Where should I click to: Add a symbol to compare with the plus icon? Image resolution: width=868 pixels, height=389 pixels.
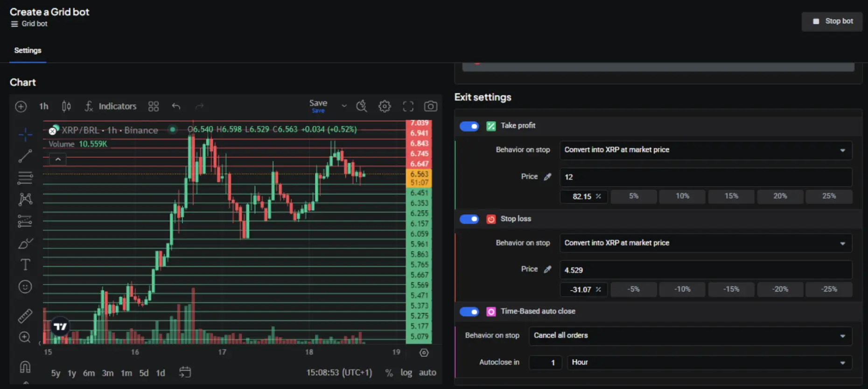pyautogui.click(x=21, y=106)
